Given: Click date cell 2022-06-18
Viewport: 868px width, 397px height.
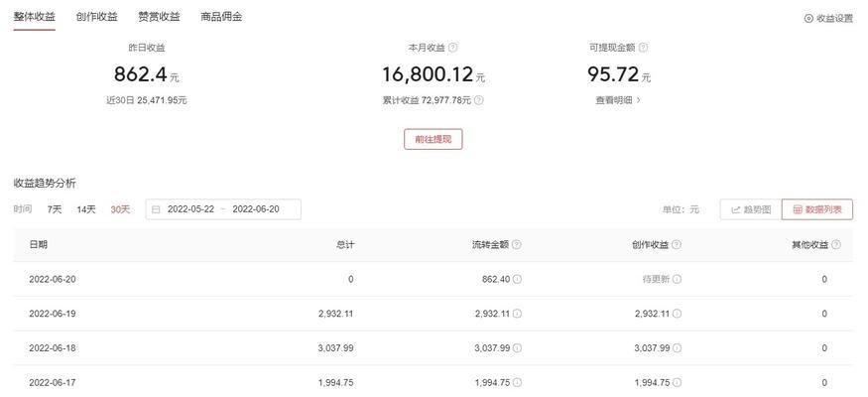Looking at the screenshot, I should (x=53, y=348).
